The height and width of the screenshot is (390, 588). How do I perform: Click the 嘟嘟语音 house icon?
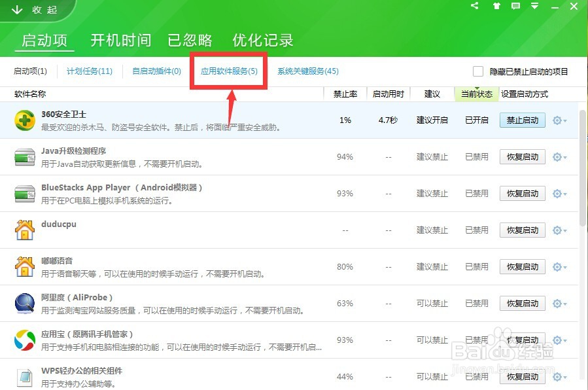pyautogui.click(x=25, y=266)
